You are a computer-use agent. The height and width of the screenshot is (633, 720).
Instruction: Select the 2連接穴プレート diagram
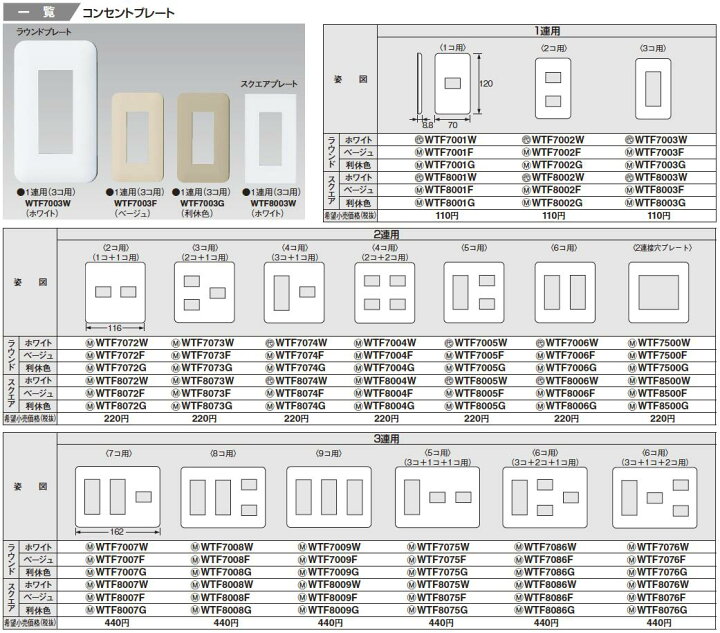pyautogui.click(x=658, y=292)
